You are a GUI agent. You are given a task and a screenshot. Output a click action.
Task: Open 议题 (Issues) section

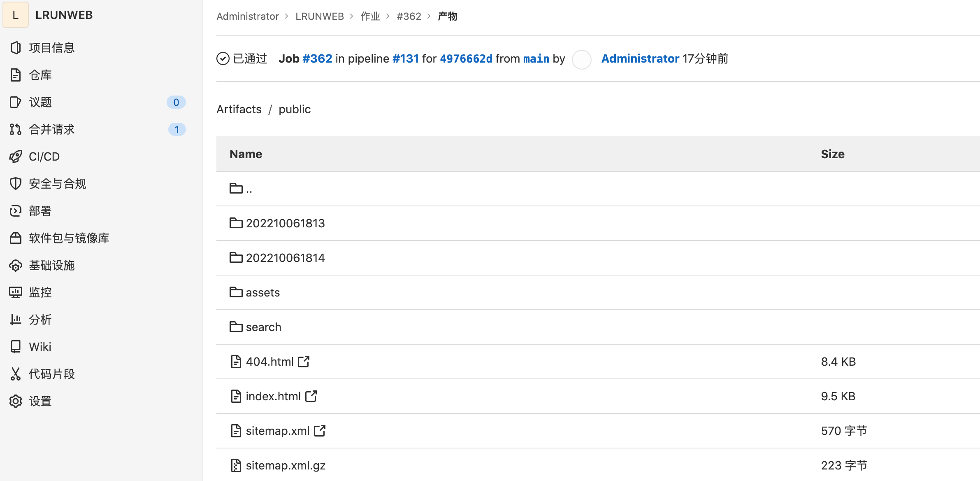(x=98, y=103)
